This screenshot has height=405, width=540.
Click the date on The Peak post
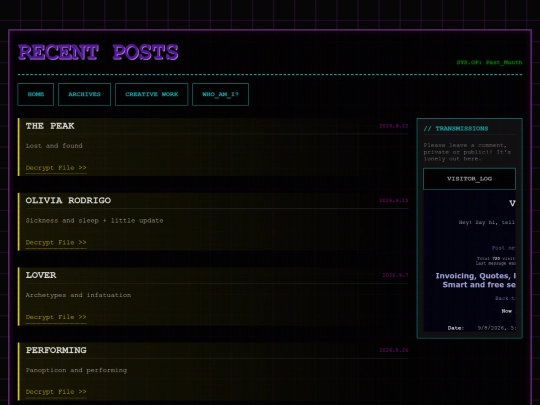[x=394, y=126]
